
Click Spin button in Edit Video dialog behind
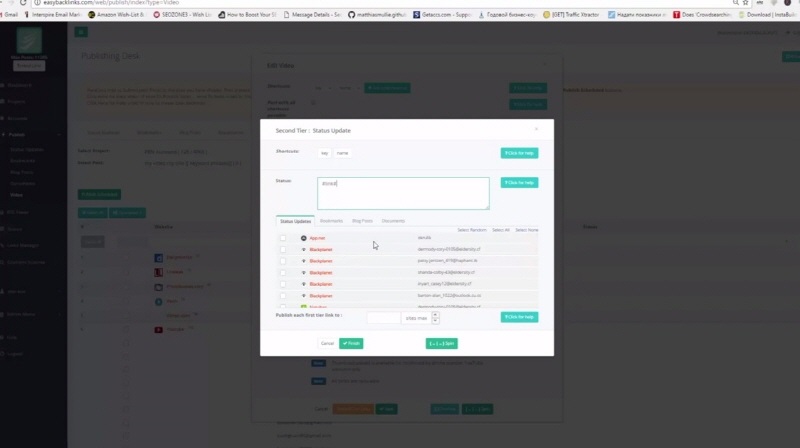tap(477, 409)
